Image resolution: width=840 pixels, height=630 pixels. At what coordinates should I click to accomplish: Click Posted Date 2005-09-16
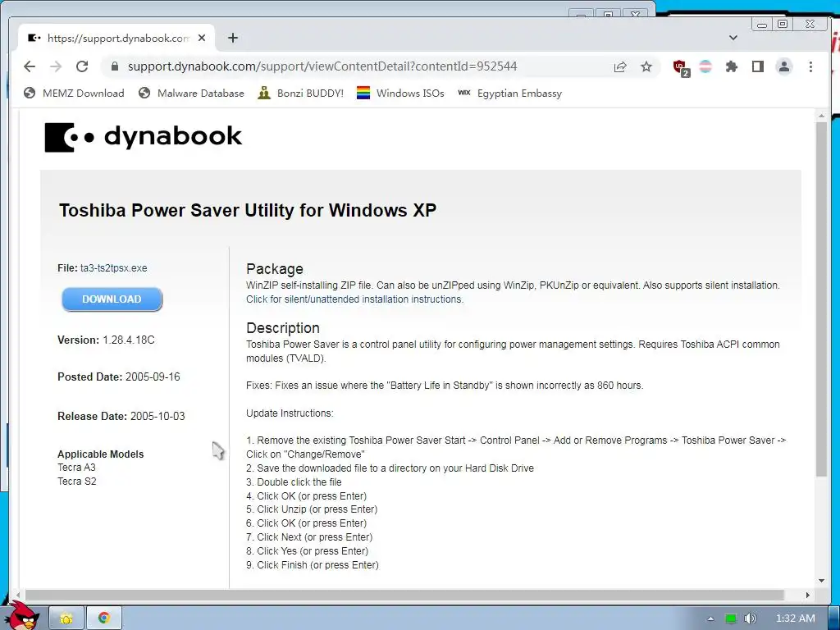point(118,377)
